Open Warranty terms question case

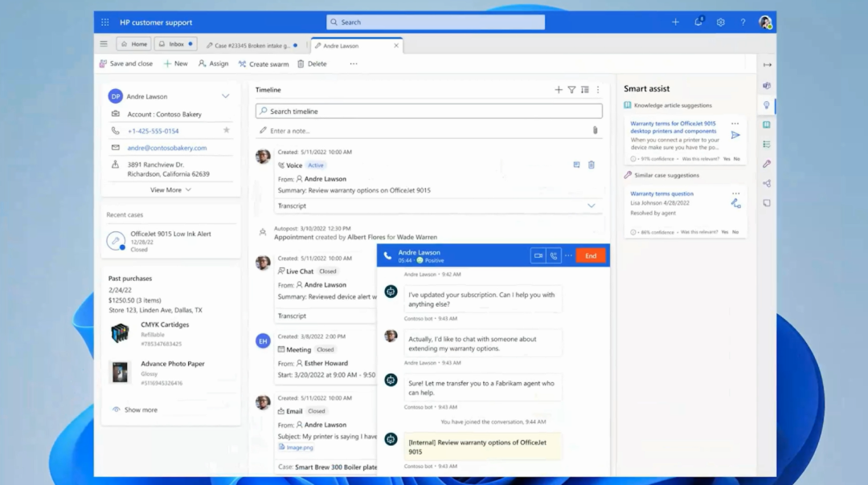[x=661, y=194]
